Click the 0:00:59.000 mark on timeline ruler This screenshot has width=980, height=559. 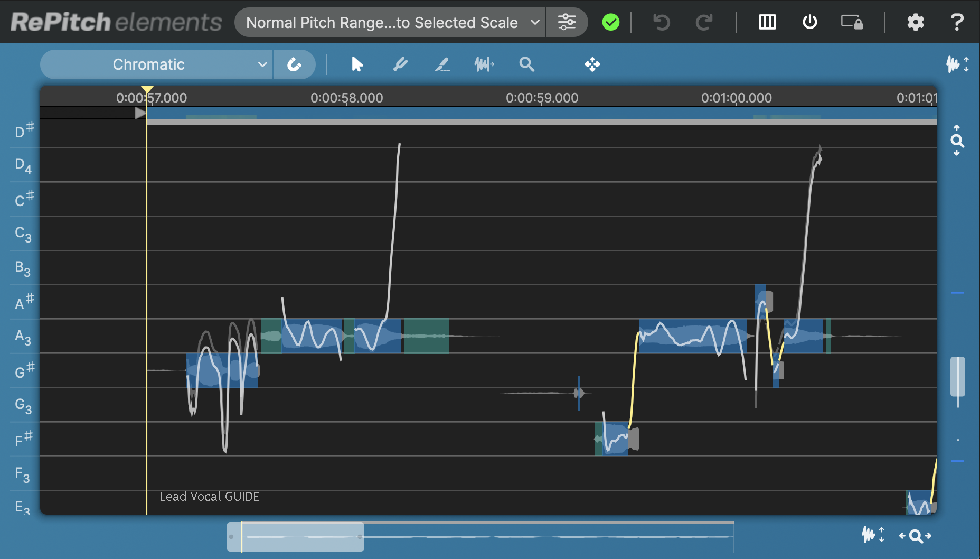tap(542, 98)
